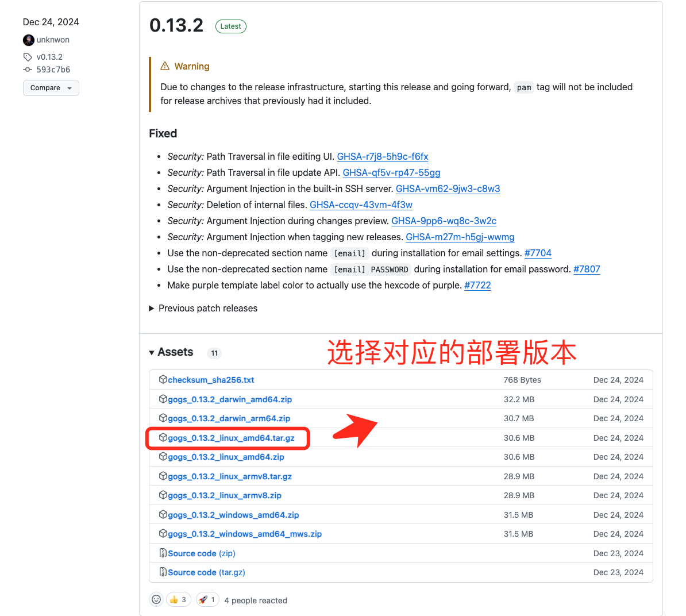Click the 30.7 MB size value
The width and height of the screenshot is (686, 616).
coord(518,418)
